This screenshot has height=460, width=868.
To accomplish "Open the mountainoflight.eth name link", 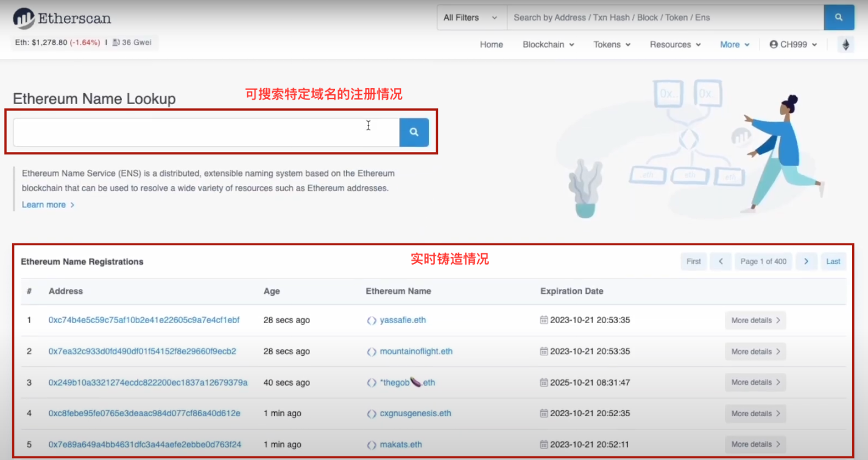I will tap(416, 352).
